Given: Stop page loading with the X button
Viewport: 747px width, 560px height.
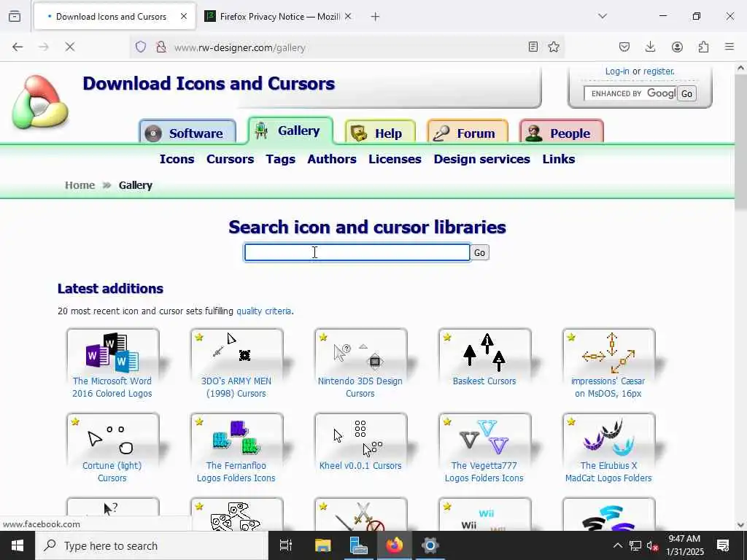Looking at the screenshot, I should pyautogui.click(x=70, y=47).
